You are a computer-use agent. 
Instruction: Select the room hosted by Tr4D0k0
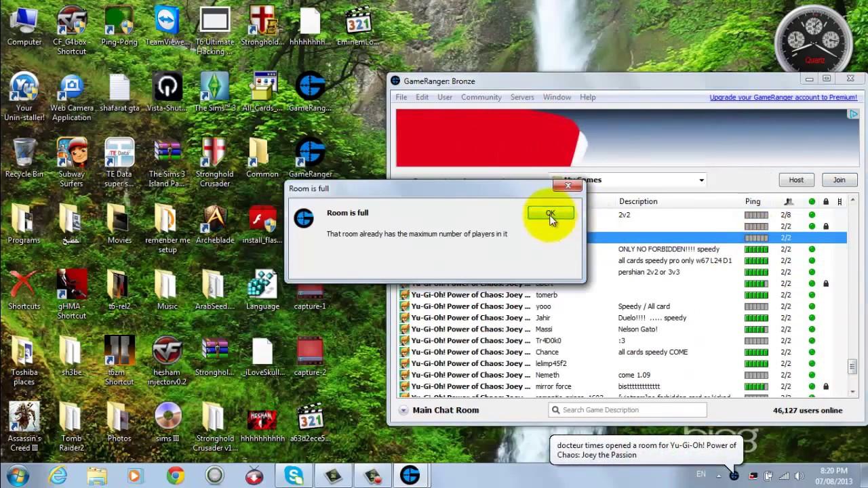(621, 341)
